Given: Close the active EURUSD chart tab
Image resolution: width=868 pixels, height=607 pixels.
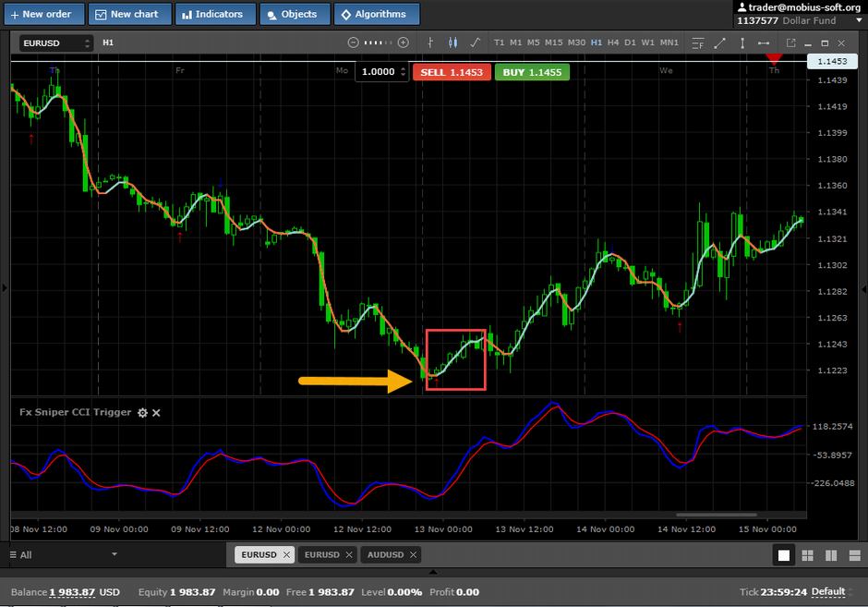Looking at the screenshot, I should tap(286, 554).
